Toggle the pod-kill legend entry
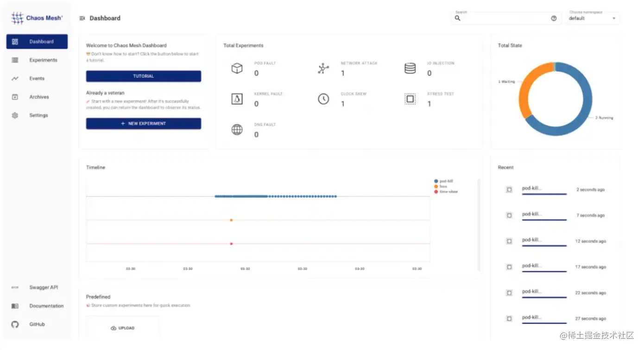 (444, 181)
